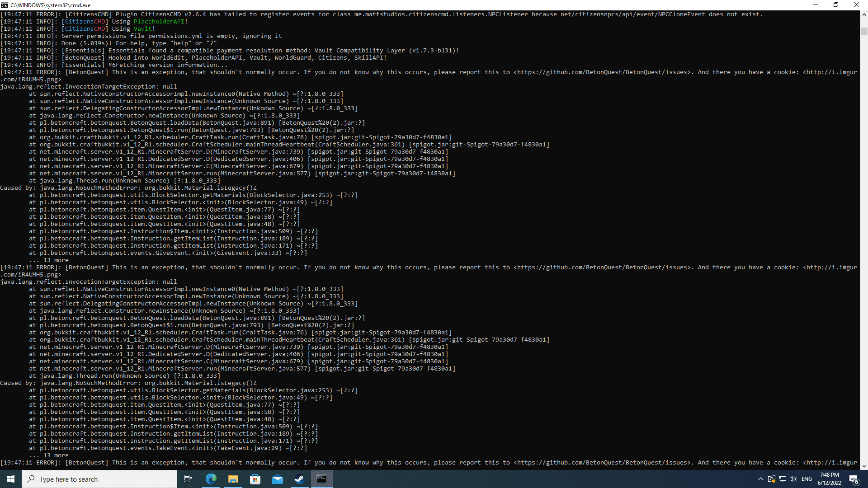Show hidden system tray icons
This screenshot has width=868, height=488.
tap(760, 479)
